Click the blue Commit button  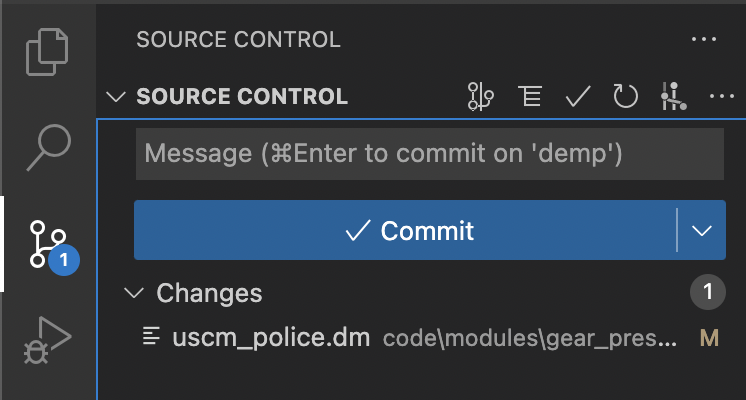coord(405,230)
